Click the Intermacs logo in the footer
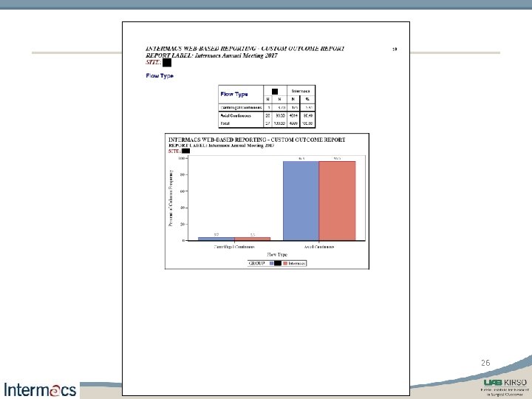Viewport: 532px width, 399px height. click(40, 390)
